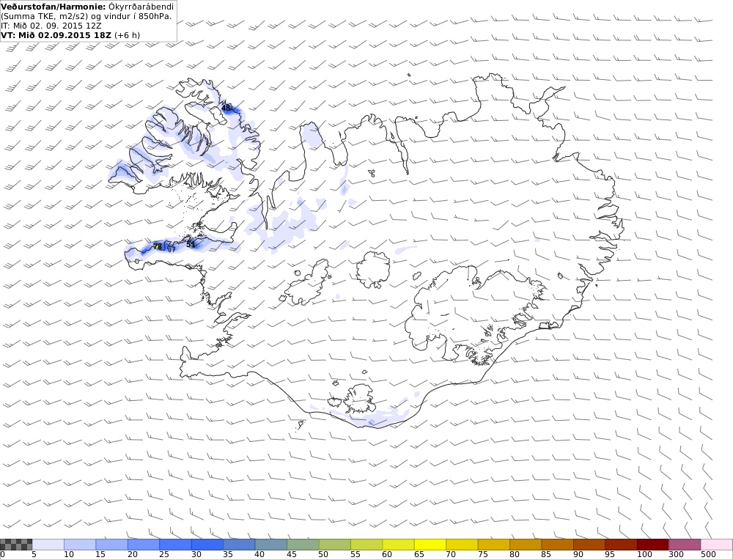Click the '100' legend tick label

644,554
